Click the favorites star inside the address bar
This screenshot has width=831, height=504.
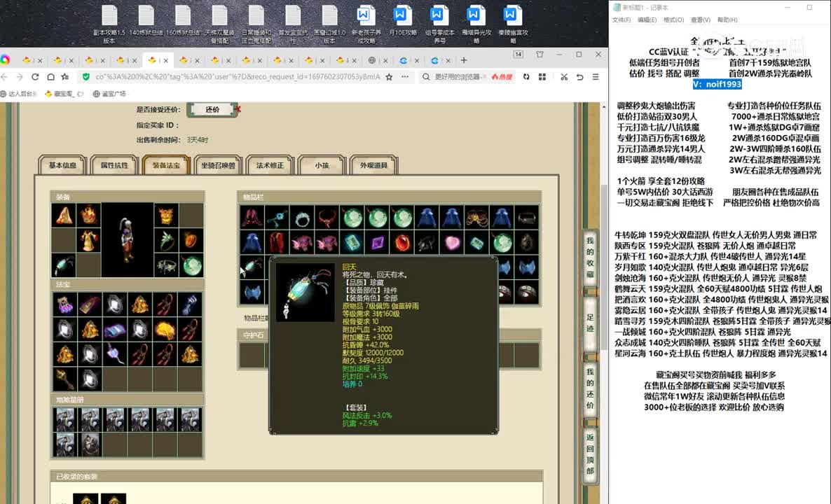coord(389,77)
